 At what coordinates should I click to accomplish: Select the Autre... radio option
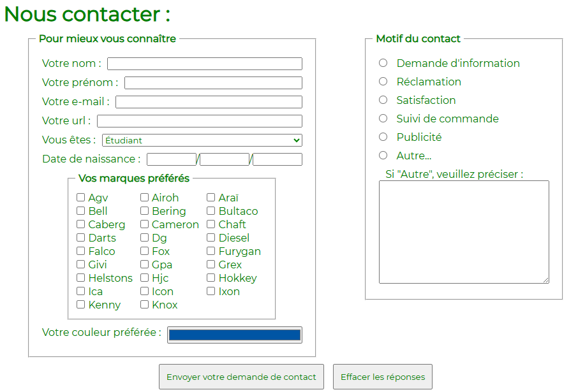click(x=383, y=156)
